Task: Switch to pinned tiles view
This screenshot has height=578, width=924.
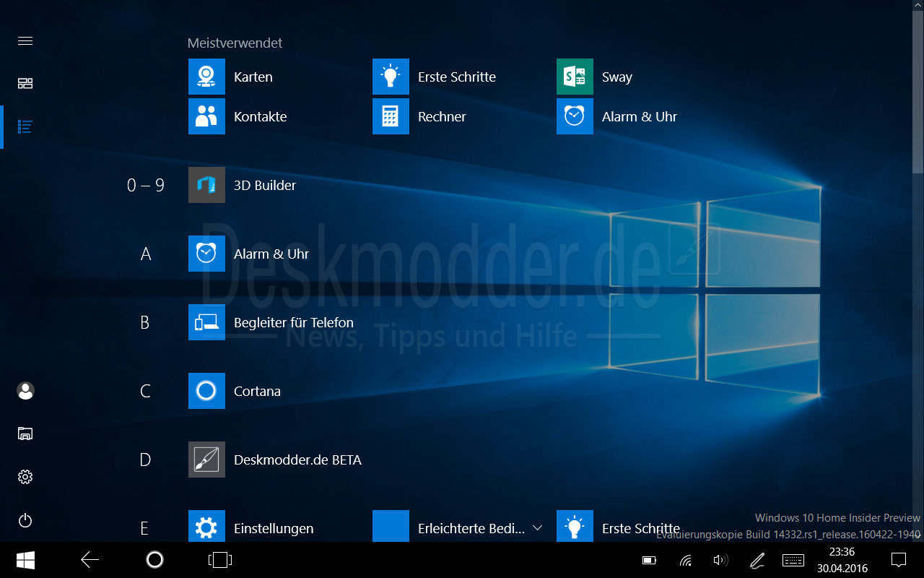Action: point(25,83)
